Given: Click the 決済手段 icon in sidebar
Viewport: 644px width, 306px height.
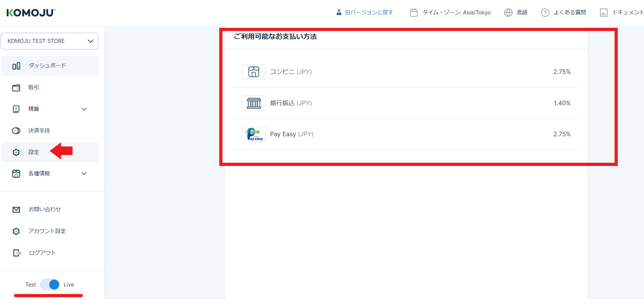Looking at the screenshot, I should [x=16, y=131].
